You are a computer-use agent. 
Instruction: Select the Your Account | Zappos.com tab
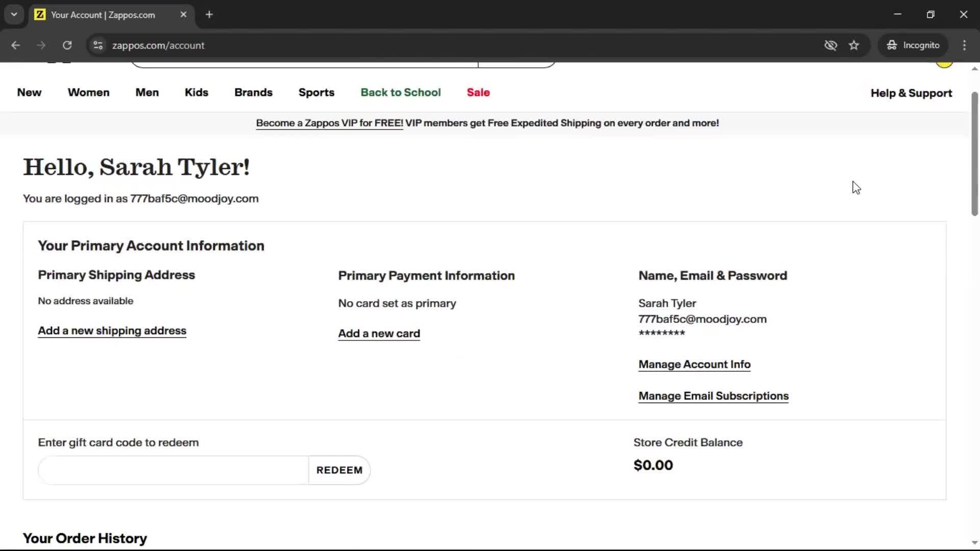point(111,14)
